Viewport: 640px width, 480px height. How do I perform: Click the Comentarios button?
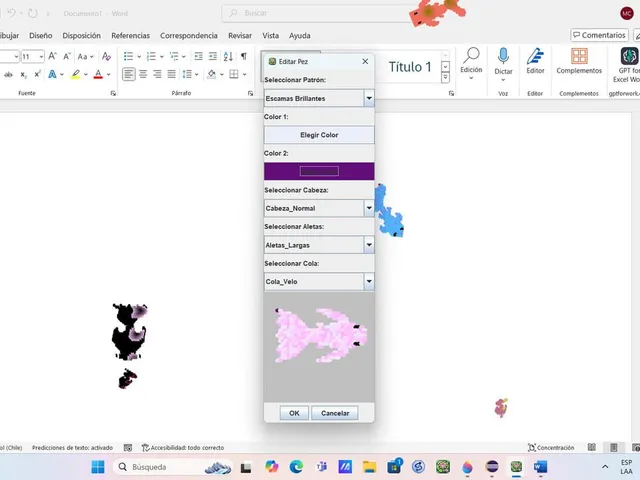click(599, 35)
